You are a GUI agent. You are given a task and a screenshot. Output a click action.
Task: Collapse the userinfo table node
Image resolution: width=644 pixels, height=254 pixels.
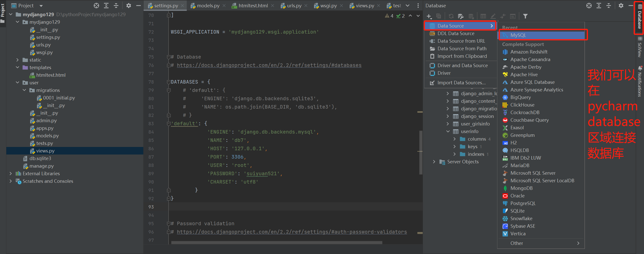pyautogui.click(x=448, y=131)
